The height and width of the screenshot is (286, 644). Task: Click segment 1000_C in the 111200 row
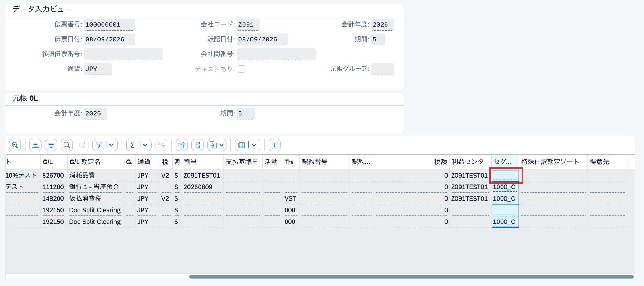[x=505, y=187]
